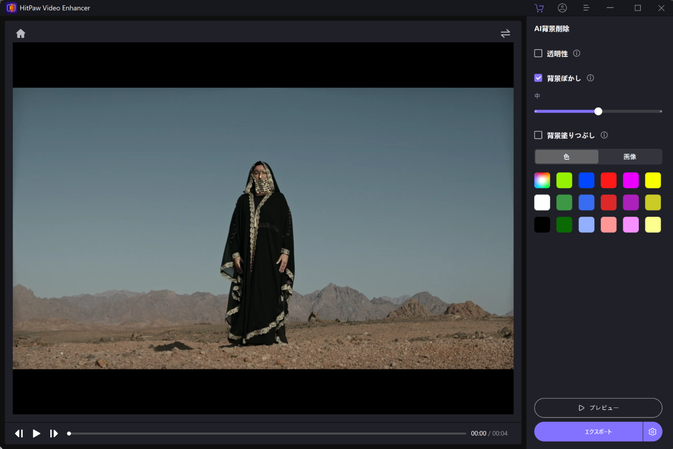Open the rainbow custom color picker swatch
Viewport: 673px width, 449px height.
click(x=542, y=180)
